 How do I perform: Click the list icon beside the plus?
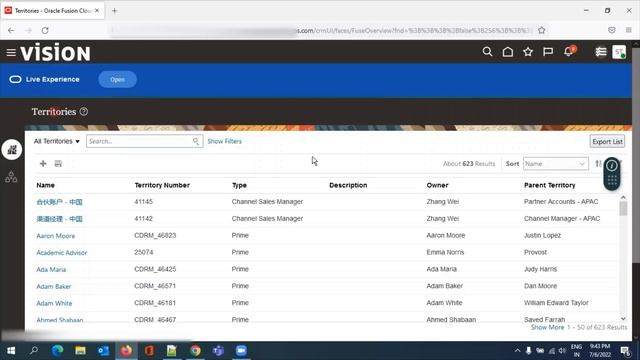(58, 164)
